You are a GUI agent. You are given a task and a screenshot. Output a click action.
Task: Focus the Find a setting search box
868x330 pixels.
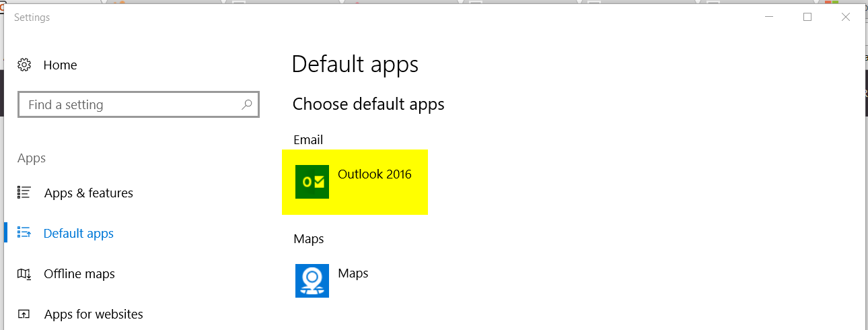click(138, 105)
